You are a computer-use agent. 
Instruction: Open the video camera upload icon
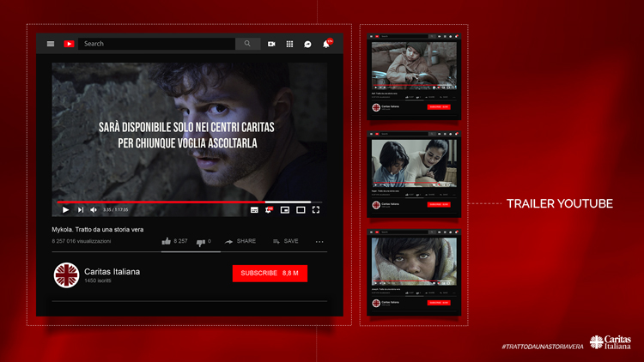pyautogui.click(x=271, y=44)
